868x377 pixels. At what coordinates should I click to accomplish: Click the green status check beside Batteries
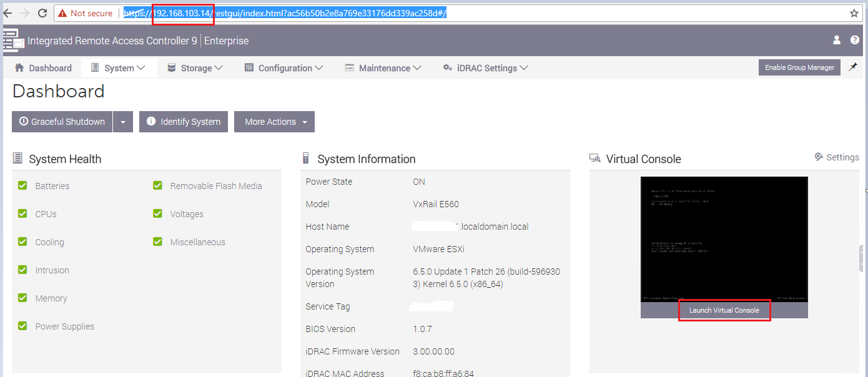tap(22, 185)
